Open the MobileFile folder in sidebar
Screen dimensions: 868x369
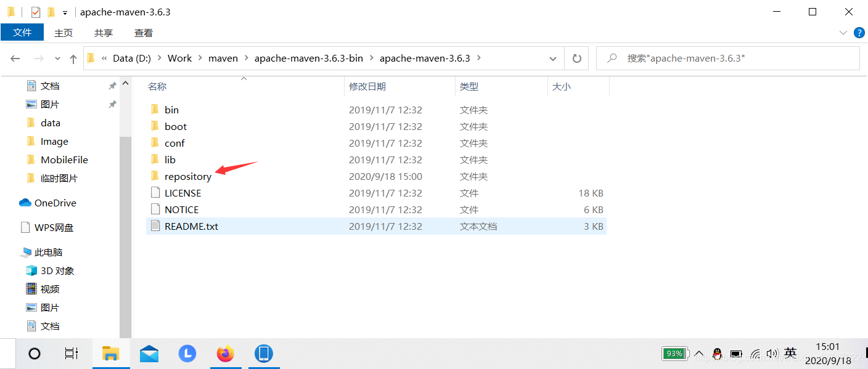click(x=64, y=160)
